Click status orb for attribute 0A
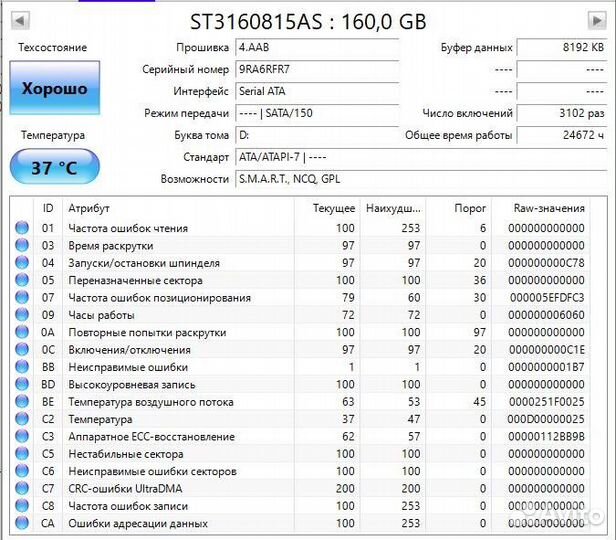This screenshot has width=616, height=540. 22,332
